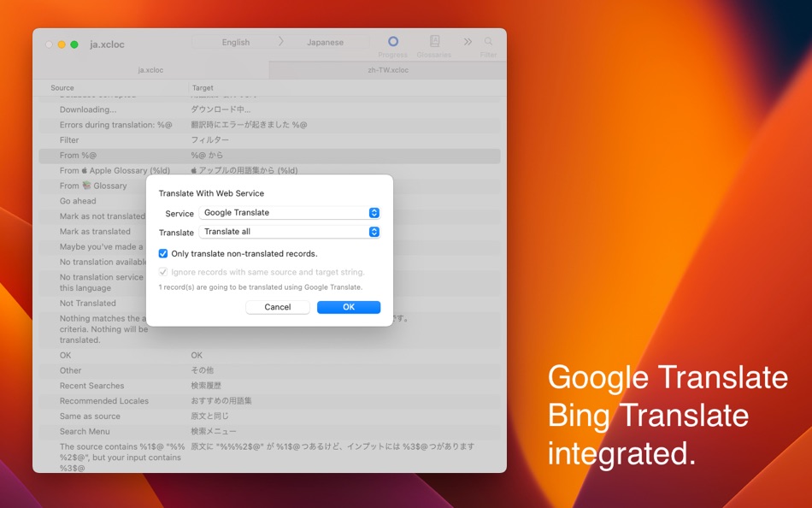Image resolution: width=812 pixels, height=508 pixels.
Task: Click the Target column header
Action: pyautogui.click(x=203, y=87)
